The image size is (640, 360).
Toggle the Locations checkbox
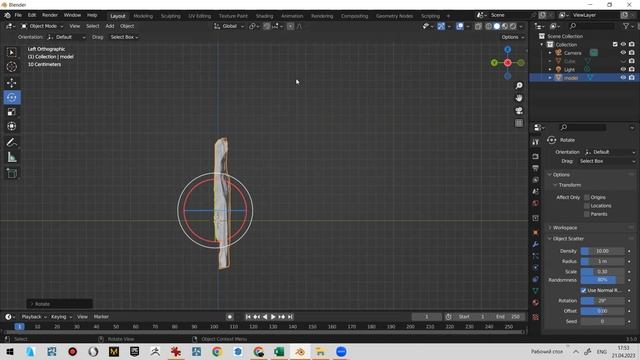587,206
